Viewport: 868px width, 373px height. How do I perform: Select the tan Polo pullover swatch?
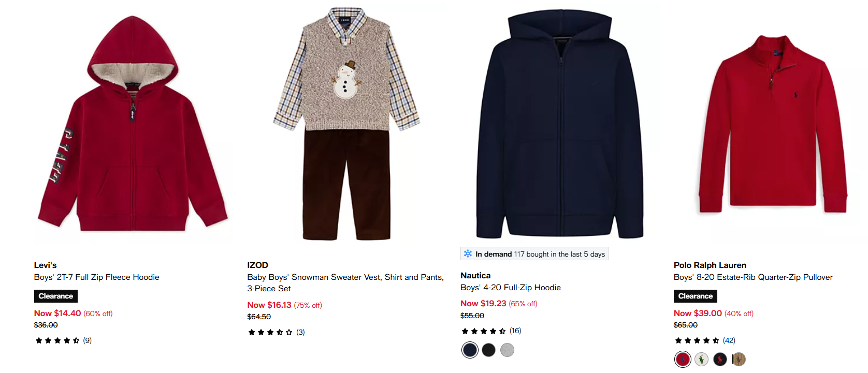[x=739, y=359]
